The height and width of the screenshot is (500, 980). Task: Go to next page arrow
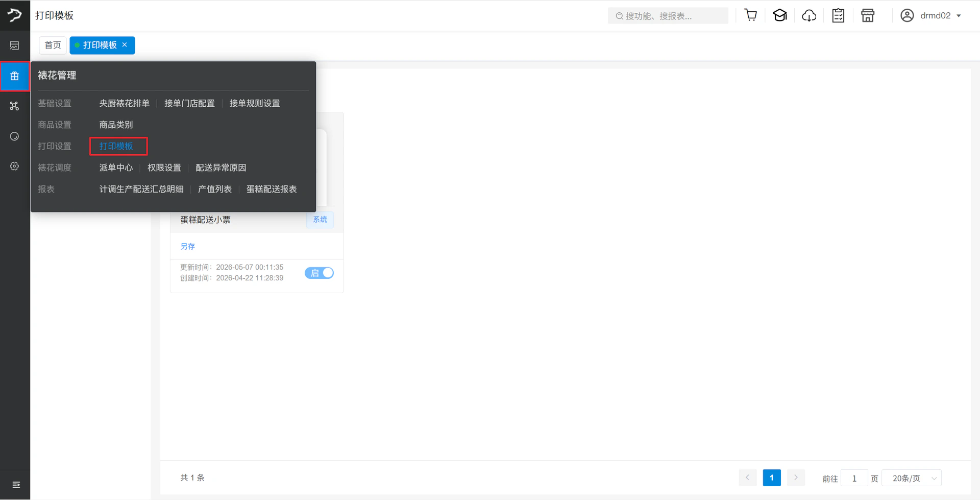click(796, 478)
